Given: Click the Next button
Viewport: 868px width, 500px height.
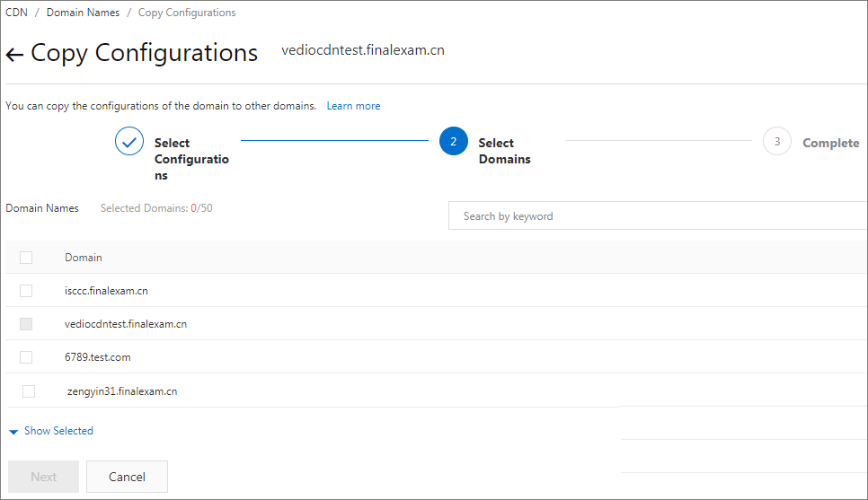Looking at the screenshot, I should click(x=43, y=477).
